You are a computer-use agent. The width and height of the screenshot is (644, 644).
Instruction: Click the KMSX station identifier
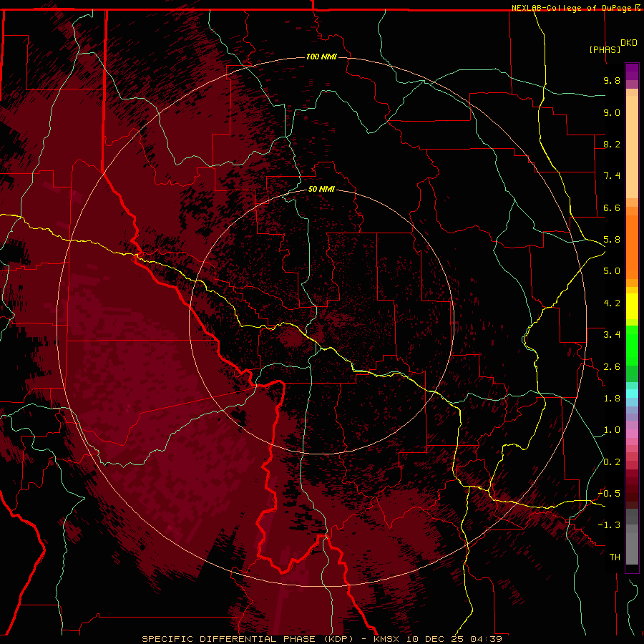click(x=386, y=639)
